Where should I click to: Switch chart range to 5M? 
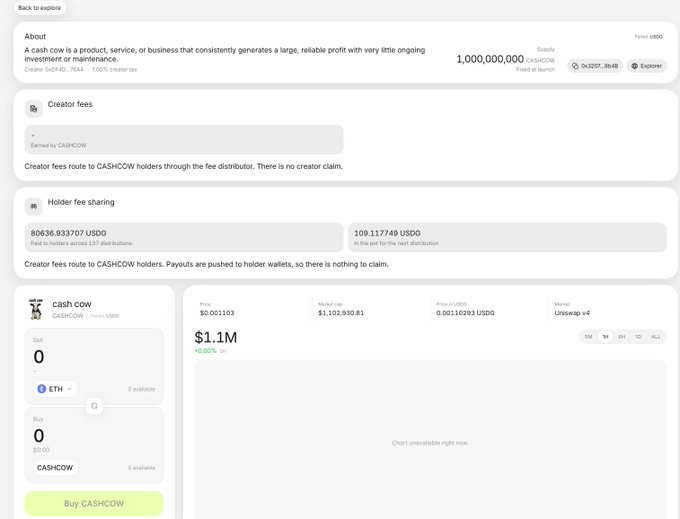(x=588, y=337)
